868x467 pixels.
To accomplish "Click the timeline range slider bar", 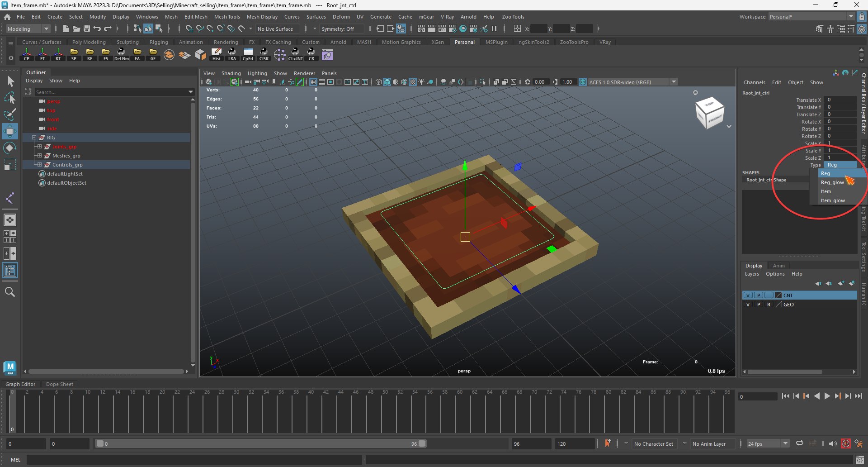I will click(261, 444).
